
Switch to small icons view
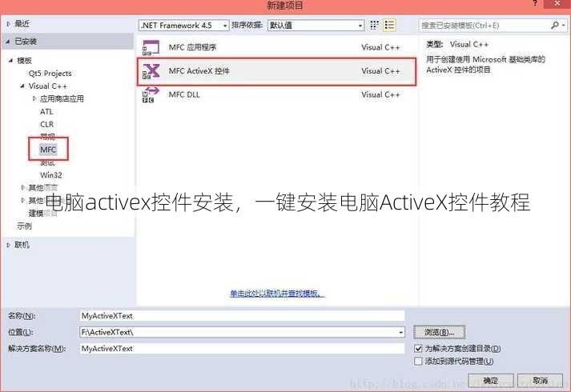374,25
